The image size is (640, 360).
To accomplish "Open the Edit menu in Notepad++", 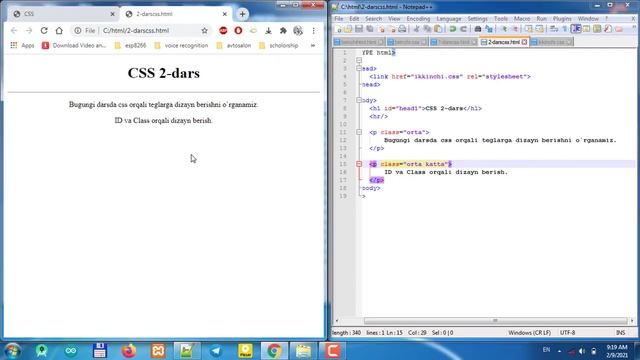I will [x=354, y=19].
